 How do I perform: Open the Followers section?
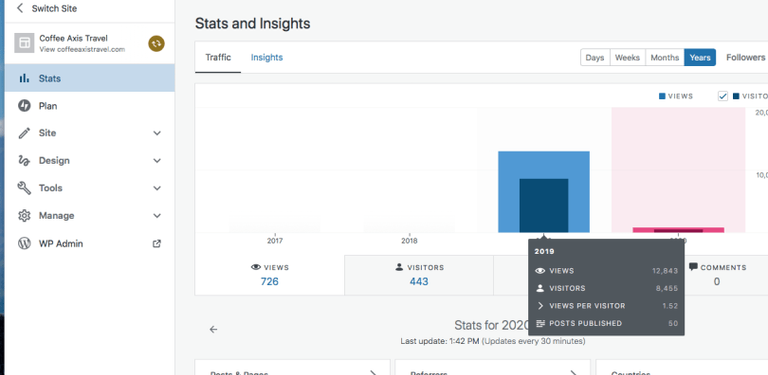point(745,57)
